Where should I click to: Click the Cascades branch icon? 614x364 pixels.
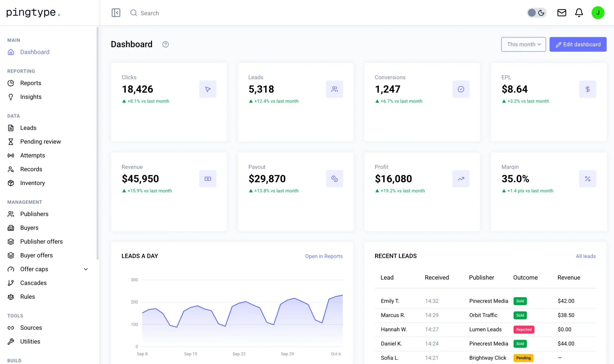tap(11, 283)
